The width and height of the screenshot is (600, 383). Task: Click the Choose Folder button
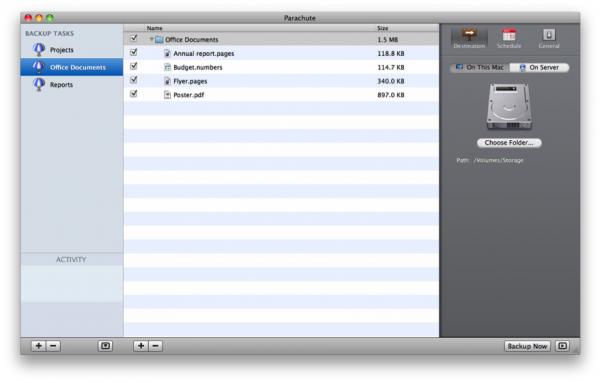[x=509, y=143]
